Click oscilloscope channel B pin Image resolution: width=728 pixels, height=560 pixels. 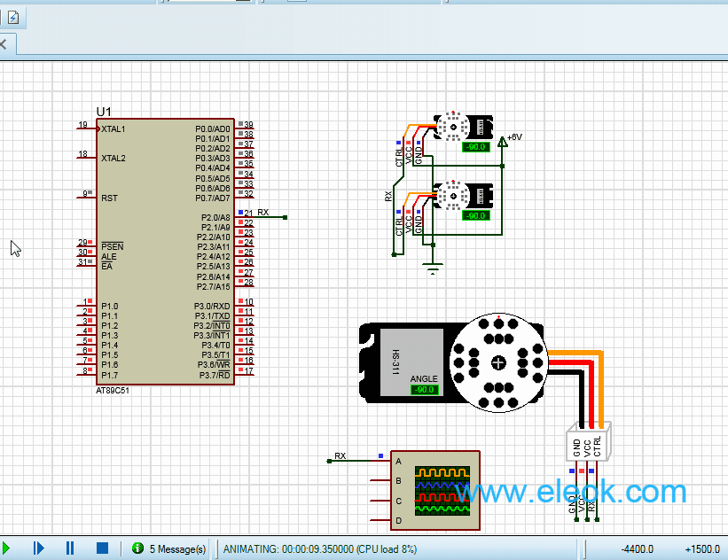380,480
